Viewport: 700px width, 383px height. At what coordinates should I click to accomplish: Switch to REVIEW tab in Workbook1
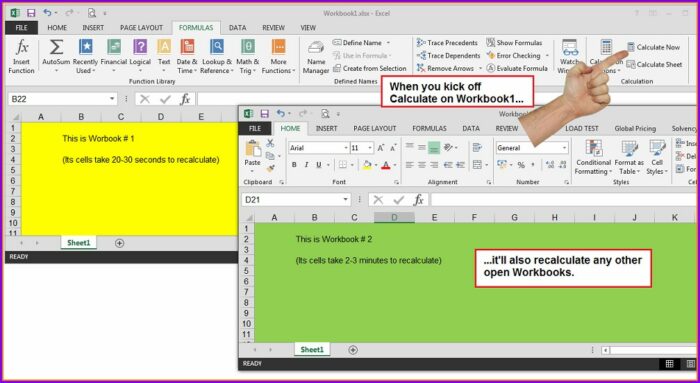(273, 28)
